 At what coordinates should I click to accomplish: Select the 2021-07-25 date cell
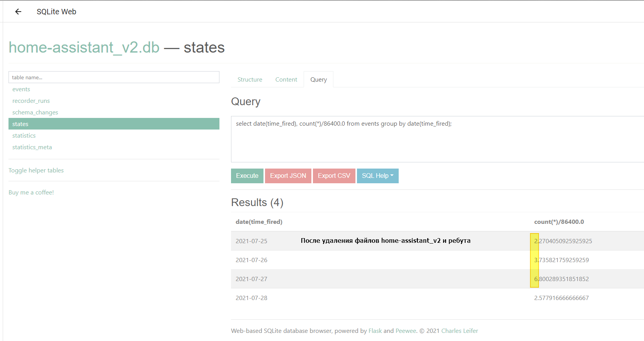click(x=251, y=241)
